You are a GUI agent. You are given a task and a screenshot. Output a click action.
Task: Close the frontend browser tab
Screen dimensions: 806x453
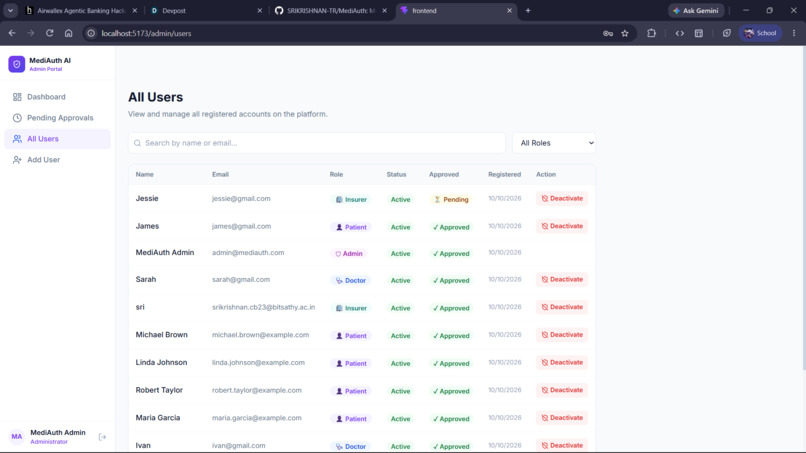[509, 10]
